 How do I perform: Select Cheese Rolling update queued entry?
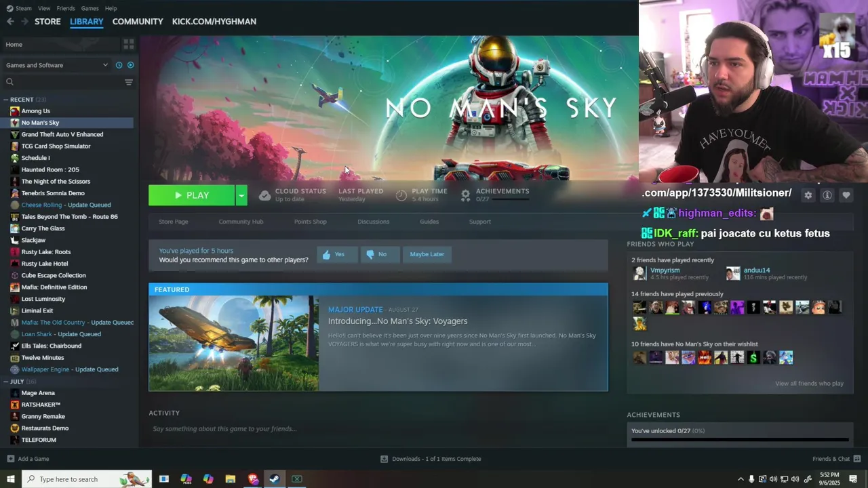[66, 205]
